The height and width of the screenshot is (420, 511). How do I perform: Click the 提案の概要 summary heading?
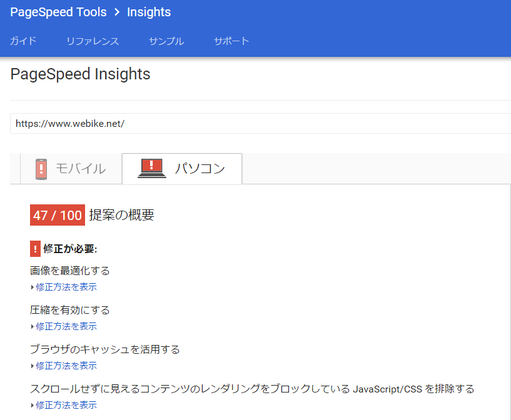[x=121, y=216]
